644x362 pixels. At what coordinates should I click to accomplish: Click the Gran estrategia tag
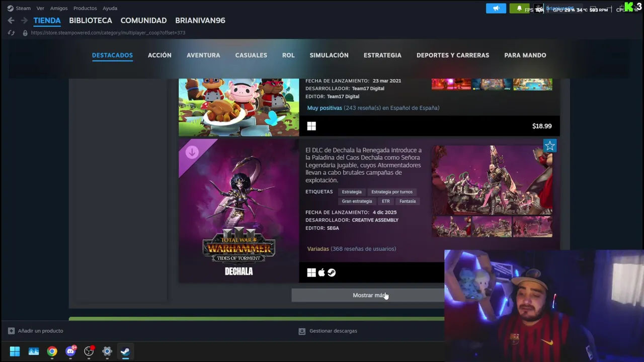pos(357,201)
